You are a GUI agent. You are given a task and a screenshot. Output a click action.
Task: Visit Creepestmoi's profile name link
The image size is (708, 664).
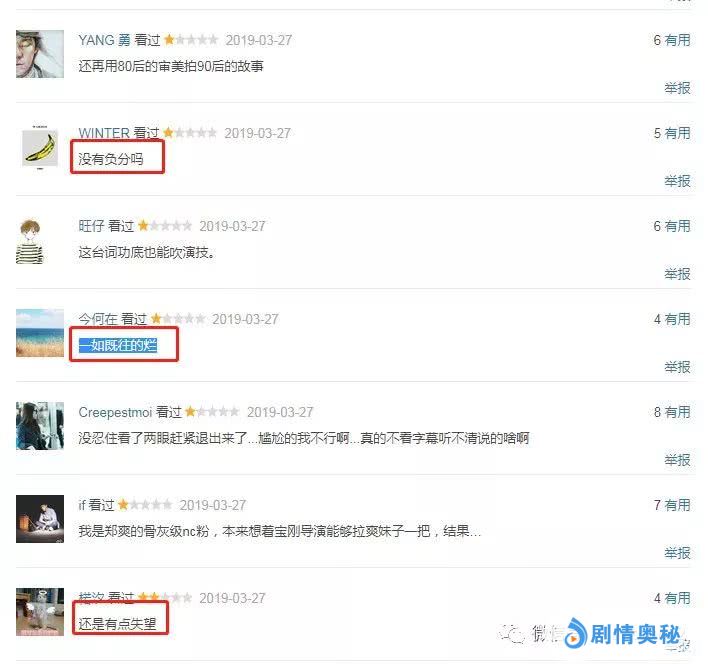pyautogui.click(x=115, y=412)
